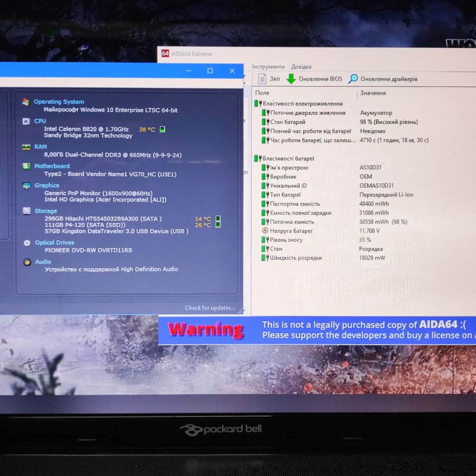Click the Audio speaker icon
The width and height of the screenshot is (476, 476).
point(27,262)
